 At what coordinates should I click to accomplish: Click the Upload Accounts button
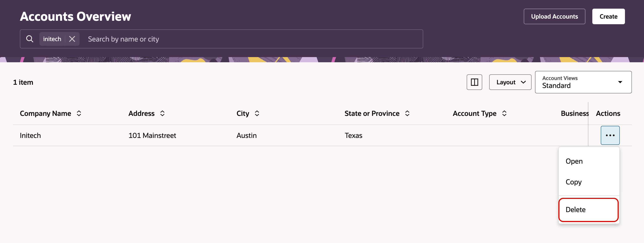[554, 16]
